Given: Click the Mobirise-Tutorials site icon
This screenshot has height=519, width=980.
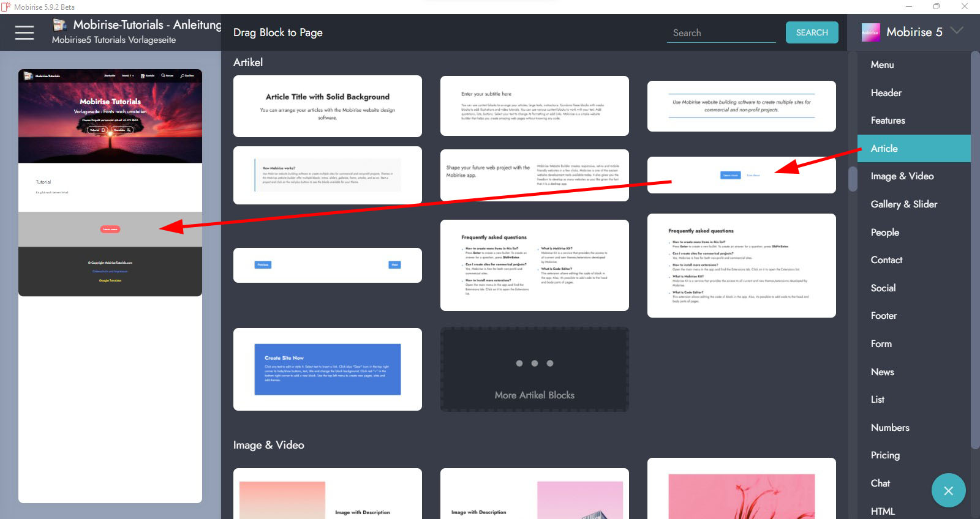Looking at the screenshot, I should (x=59, y=24).
